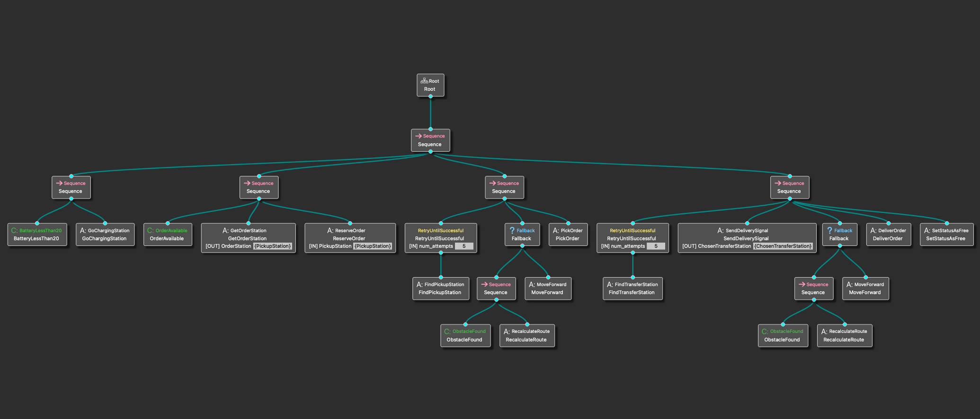The height and width of the screenshot is (419, 980).
Task: Click the action icon on FindTransferStation
Action: pyautogui.click(x=610, y=284)
